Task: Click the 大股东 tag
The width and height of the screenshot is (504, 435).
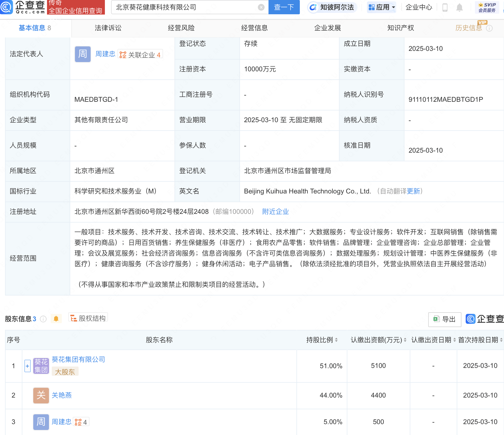Action: (x=65, y=372)
